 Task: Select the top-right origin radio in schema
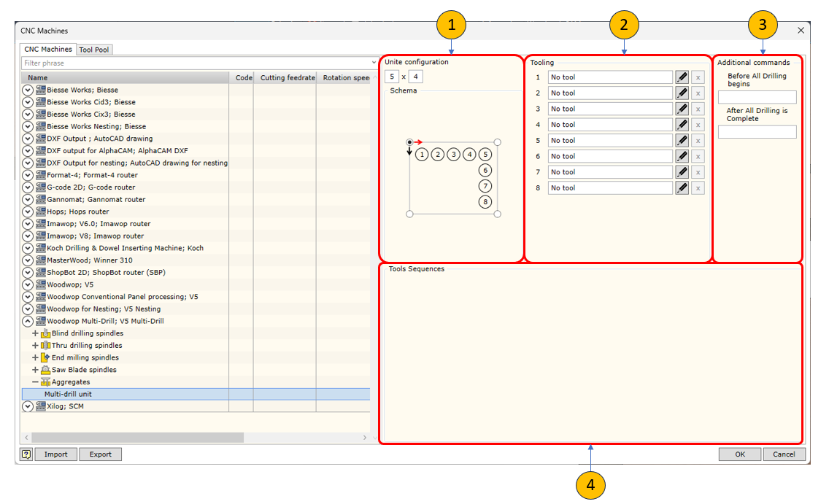click(x=498, y=142)
